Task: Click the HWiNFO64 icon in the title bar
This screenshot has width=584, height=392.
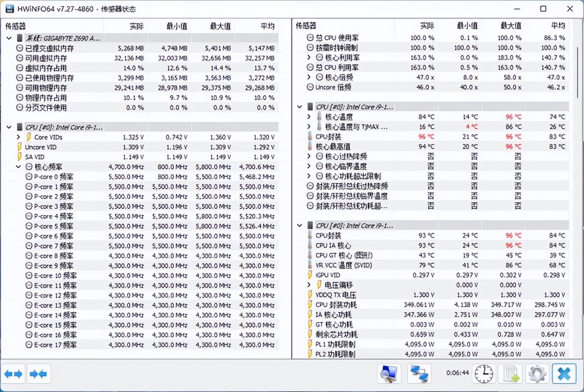Action: [x=9, y=9]
